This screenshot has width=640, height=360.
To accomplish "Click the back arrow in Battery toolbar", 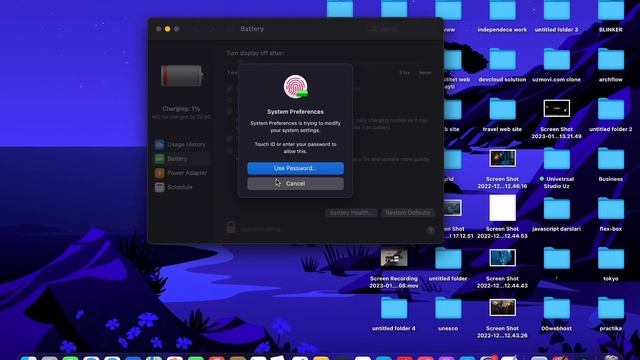I will 196,29.
